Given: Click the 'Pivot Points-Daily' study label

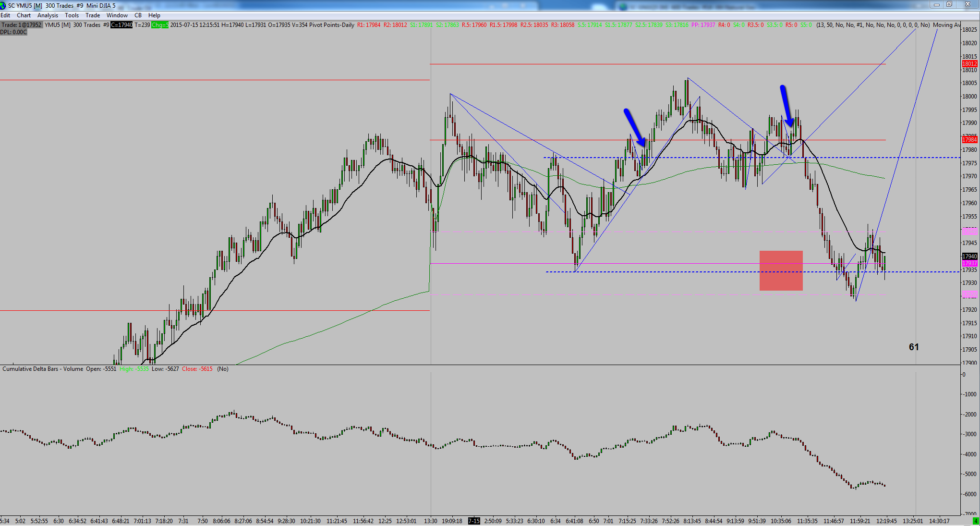Looking at the screenshot, I should (x=331, y=25).
